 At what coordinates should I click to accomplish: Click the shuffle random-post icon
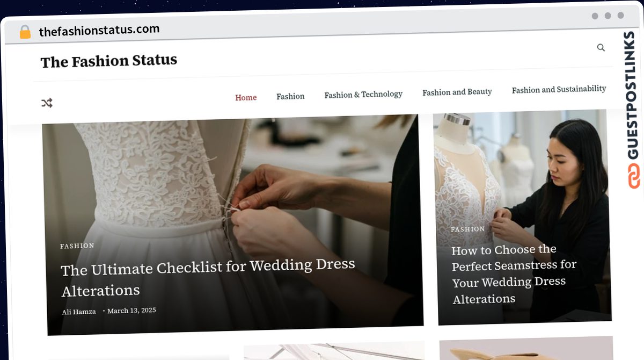click(47, 103)
